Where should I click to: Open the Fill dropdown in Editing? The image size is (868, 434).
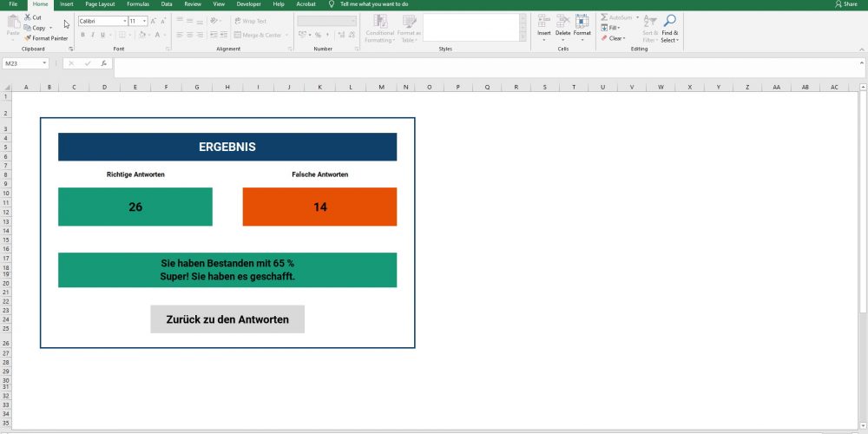coord(610,28)
